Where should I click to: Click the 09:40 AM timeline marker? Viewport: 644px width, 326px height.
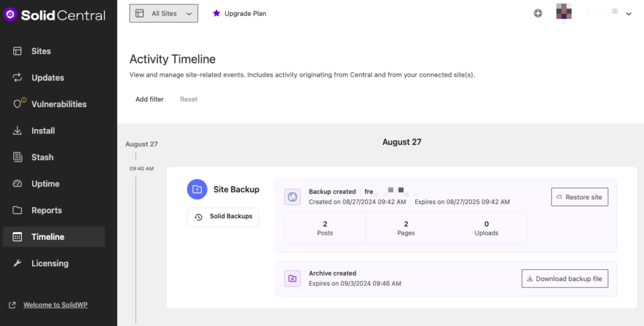click(142, 169)
